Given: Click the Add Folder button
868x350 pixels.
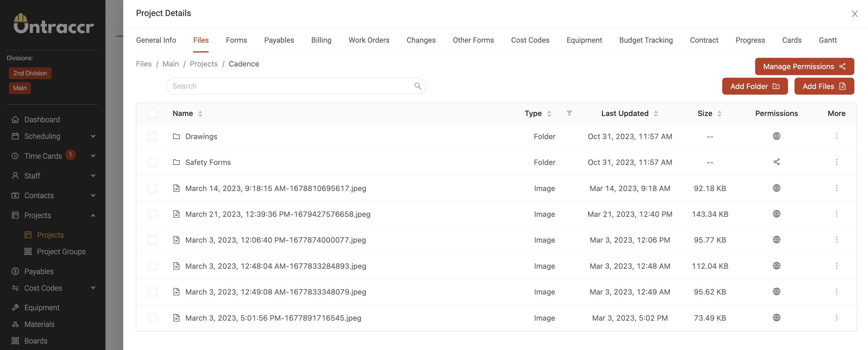Looking at the screenshot, I should tap(755, 86).
